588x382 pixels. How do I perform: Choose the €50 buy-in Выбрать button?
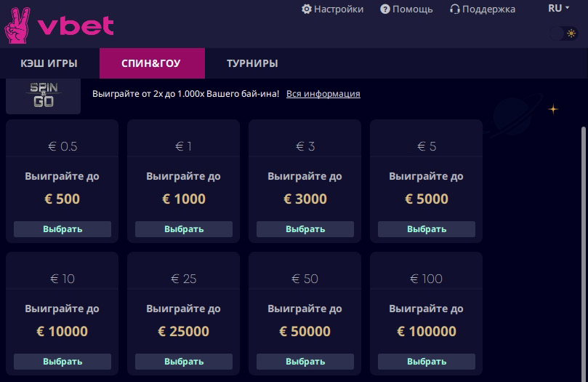point(305,362)
